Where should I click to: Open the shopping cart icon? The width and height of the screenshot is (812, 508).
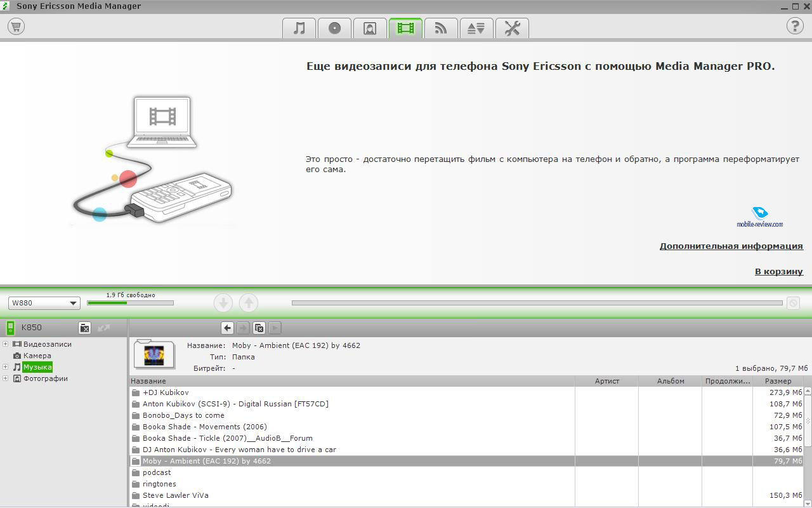click(16, 27)
